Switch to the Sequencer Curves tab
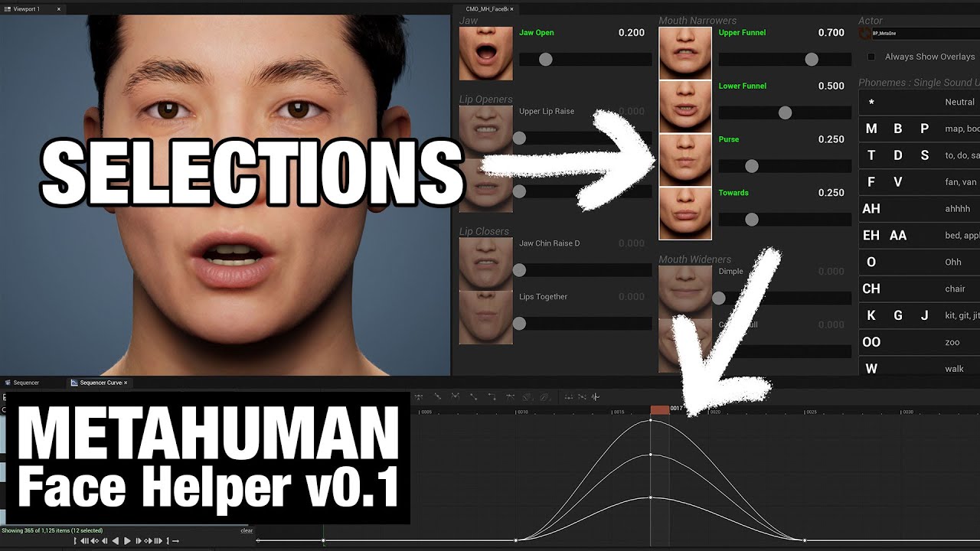The width and height of the screenshot is (980, 551). tap(100, 383)
